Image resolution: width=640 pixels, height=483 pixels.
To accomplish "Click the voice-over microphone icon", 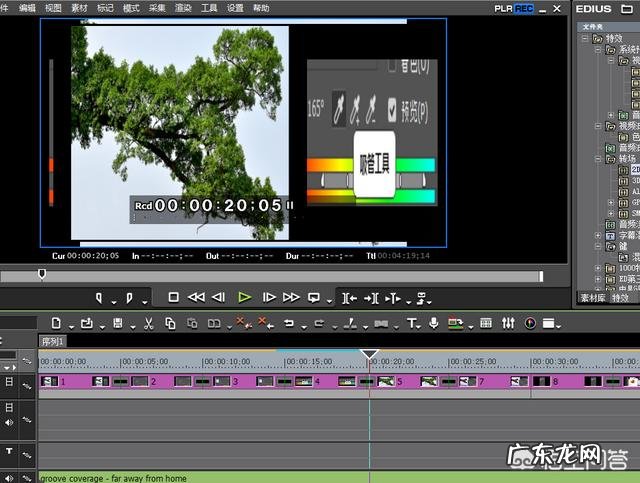I will tap(434, 323).
